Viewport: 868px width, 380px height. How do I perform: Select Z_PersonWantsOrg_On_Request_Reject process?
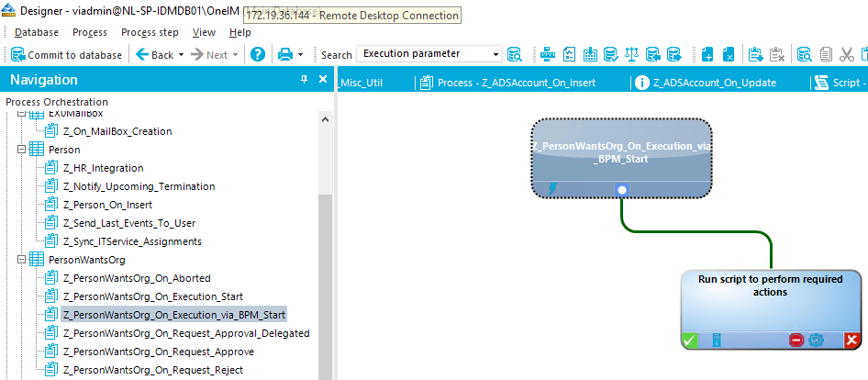pos(153,369)
